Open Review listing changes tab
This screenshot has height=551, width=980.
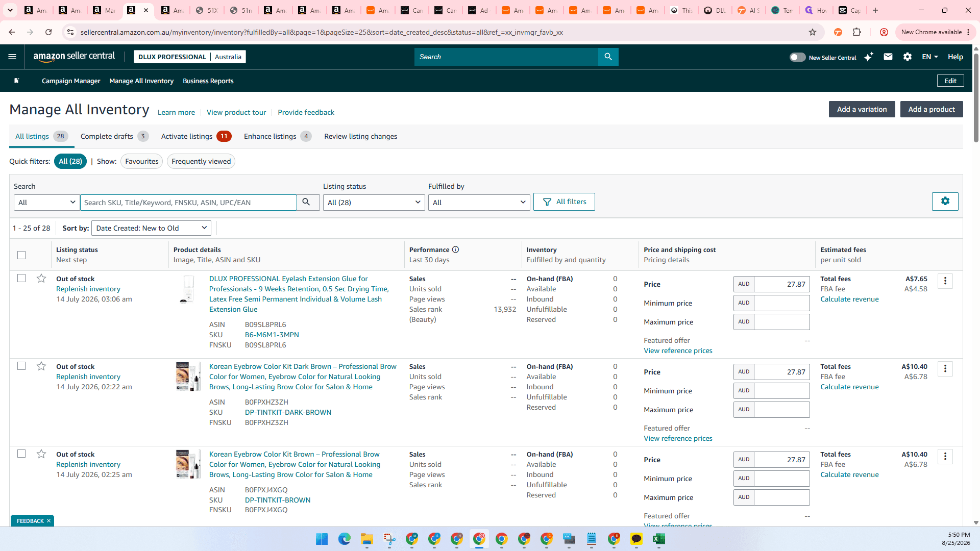click(x=360, y=136)
